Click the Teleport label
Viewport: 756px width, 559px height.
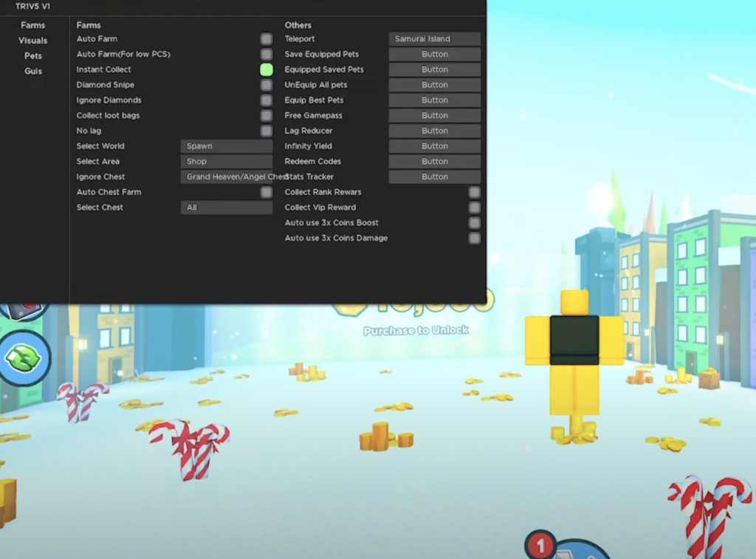click(x=300, y=38)
